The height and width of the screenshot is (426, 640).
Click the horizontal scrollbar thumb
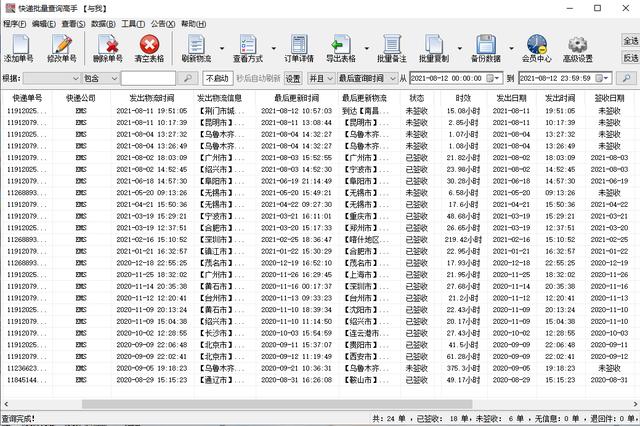click(277, 404)
